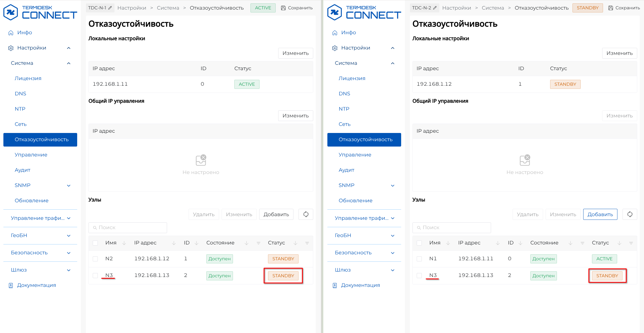The width and height of the screenshot is (644, 333).
Task: Open Лицензия in left sidebar
Action: (28, 78)
